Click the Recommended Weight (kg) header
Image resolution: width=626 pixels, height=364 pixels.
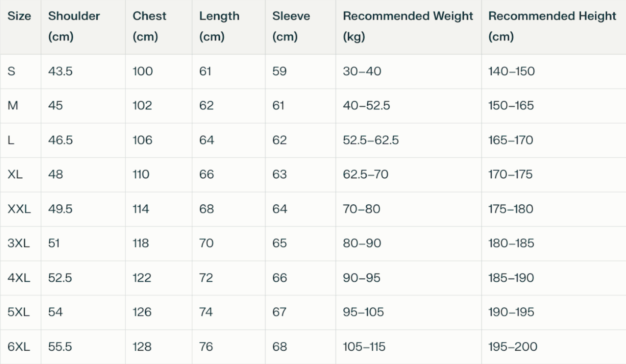coord(408,26)
